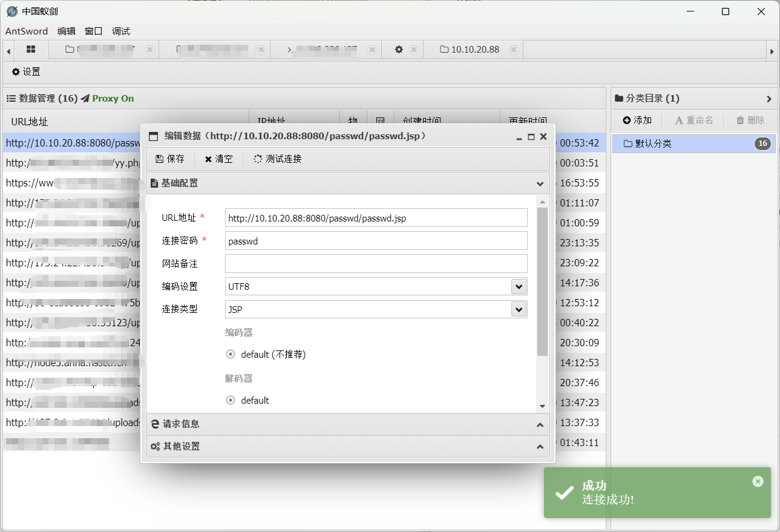Viewport: 780px width, 532px height.
Task: Open the AntSword menu
Action: coord(27,31)
